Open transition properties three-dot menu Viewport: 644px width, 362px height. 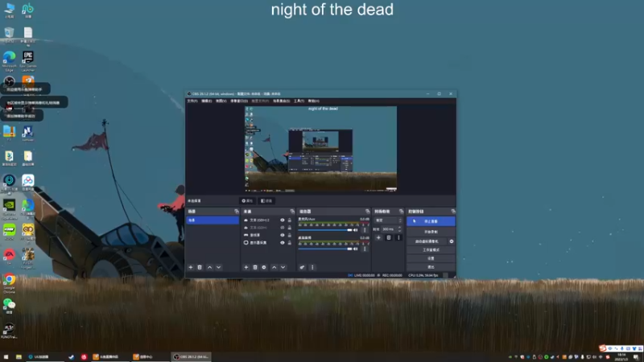pos(398,237)
